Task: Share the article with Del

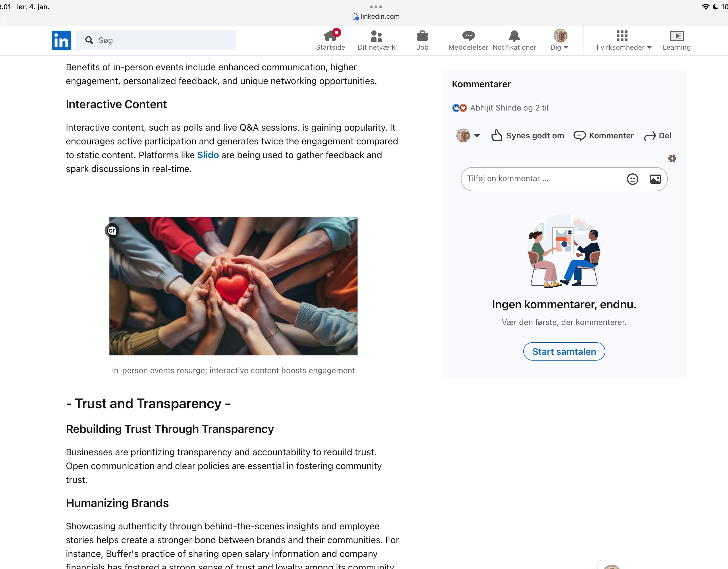Action: pos(658,136)
